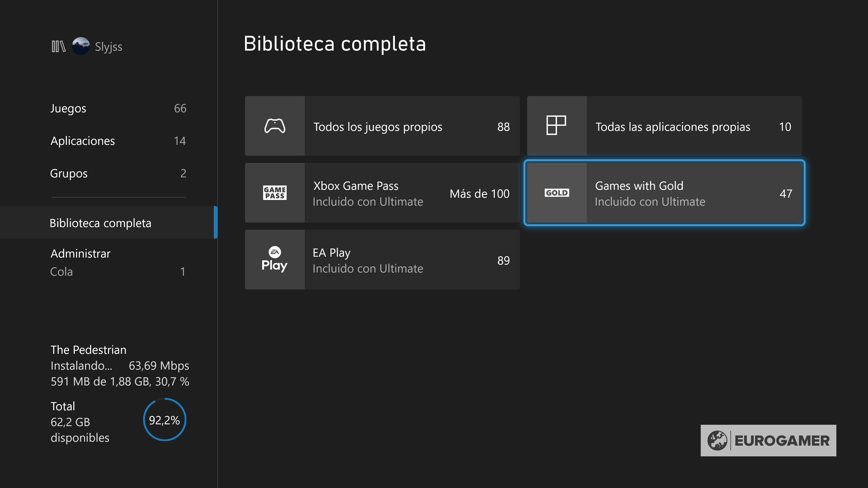This screenshot has height=488, width=868.
Task: Select Biblioteca completa in sidebar
Action: point(108,223)
